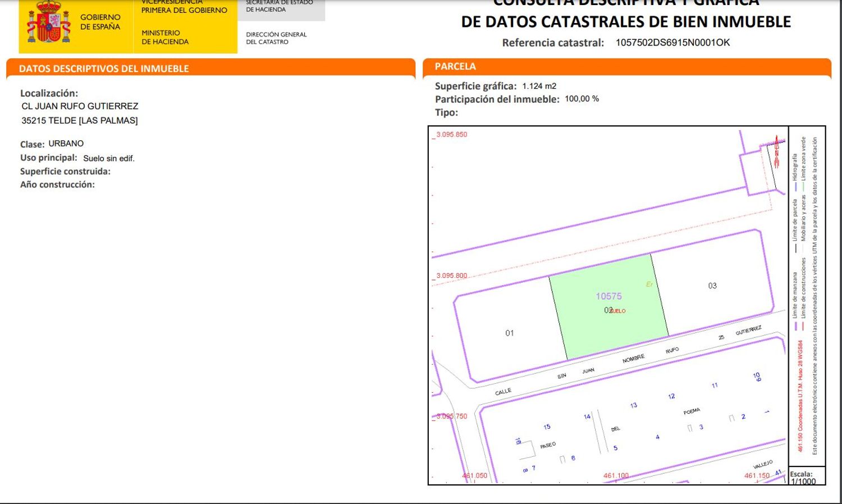Click the 'Año construcción:' label
The height and width of the screenshot is (504, 842).
57,184
